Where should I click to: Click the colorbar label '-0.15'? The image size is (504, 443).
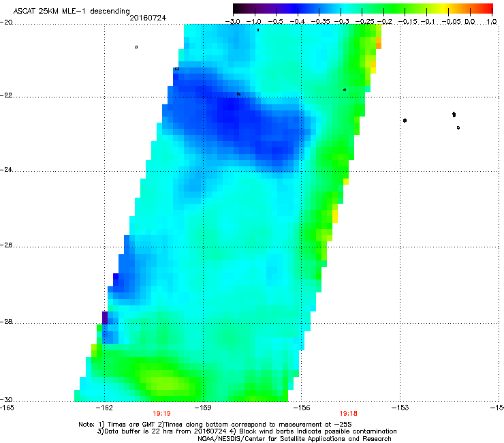click(408, 22)
